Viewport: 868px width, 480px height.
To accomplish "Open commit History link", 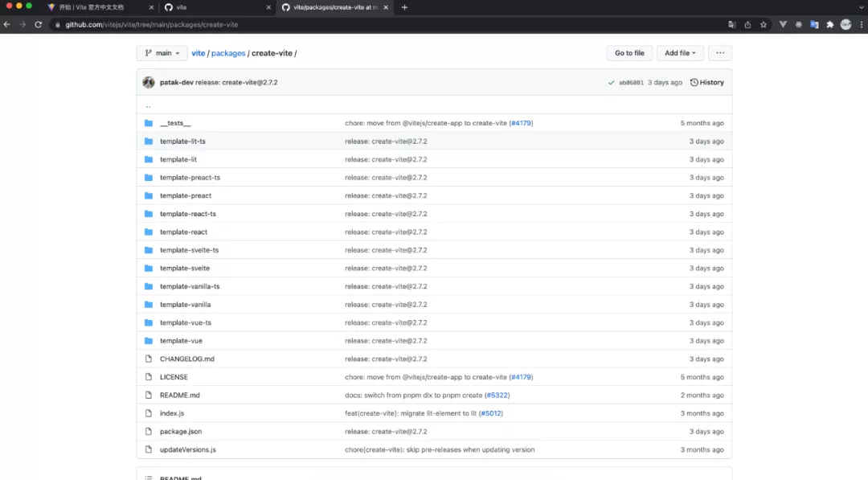I will tap(707, 83).
